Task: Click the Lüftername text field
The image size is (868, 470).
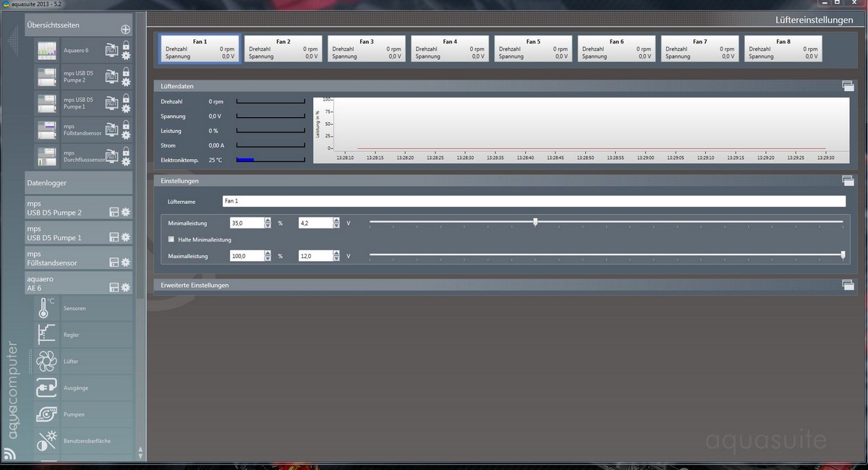Action: tap(533, 201)
